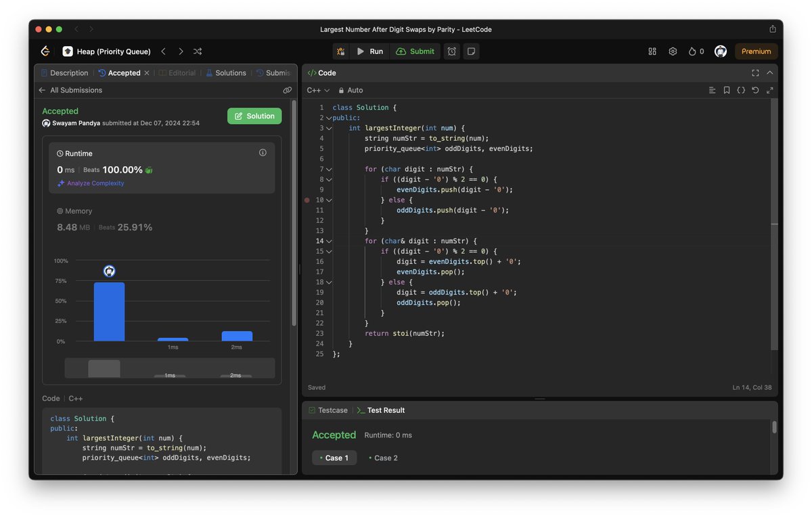Viewport: 812px width, 518px height.
Task: Click the Run button
Action: [370, 51]
